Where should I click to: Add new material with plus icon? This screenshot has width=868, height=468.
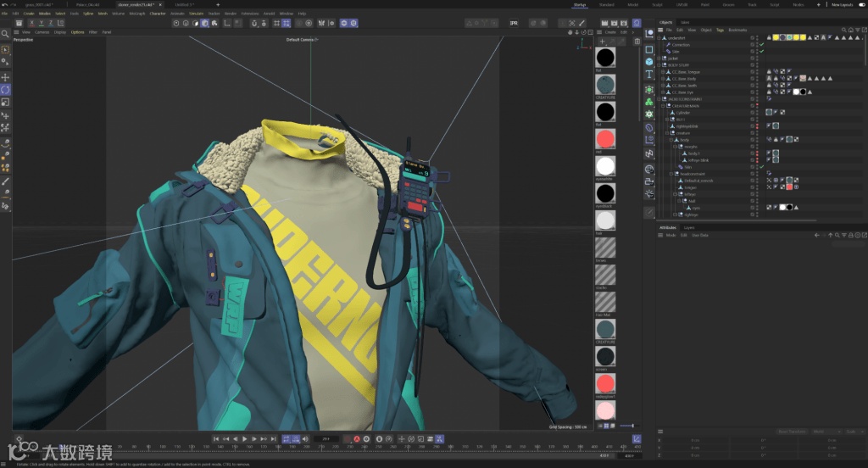point(603,41)
